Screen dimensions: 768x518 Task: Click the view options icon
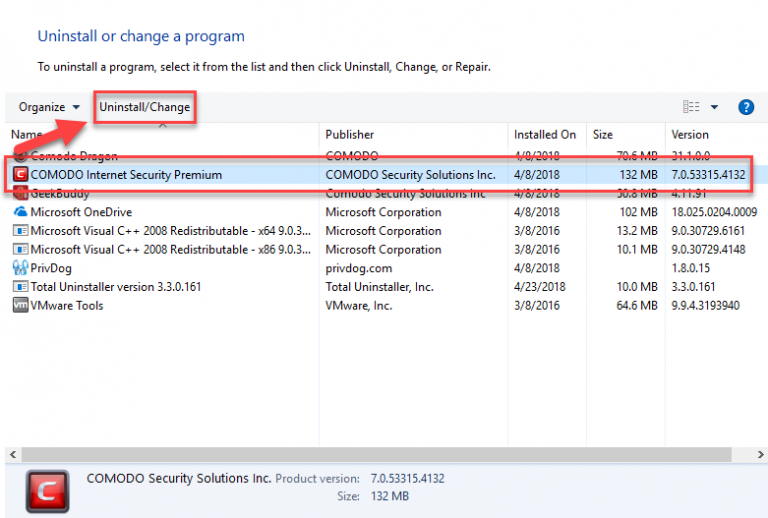(691, 107)
